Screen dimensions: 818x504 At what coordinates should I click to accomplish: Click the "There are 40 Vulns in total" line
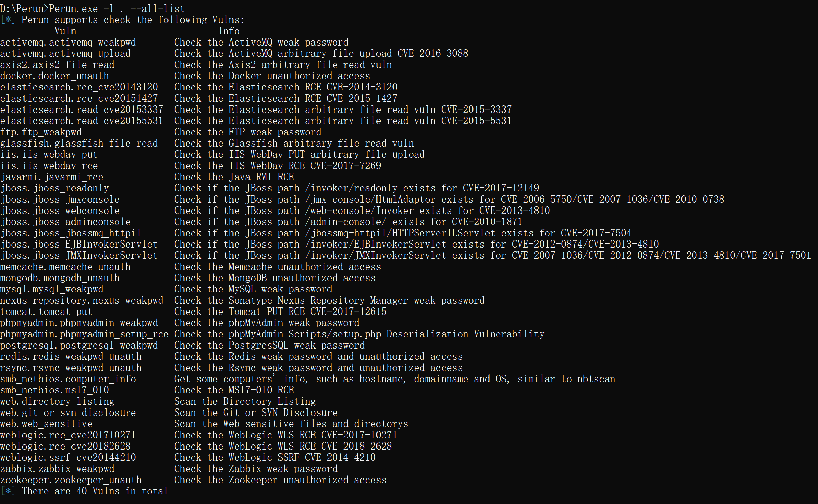(x=95, y=491)
